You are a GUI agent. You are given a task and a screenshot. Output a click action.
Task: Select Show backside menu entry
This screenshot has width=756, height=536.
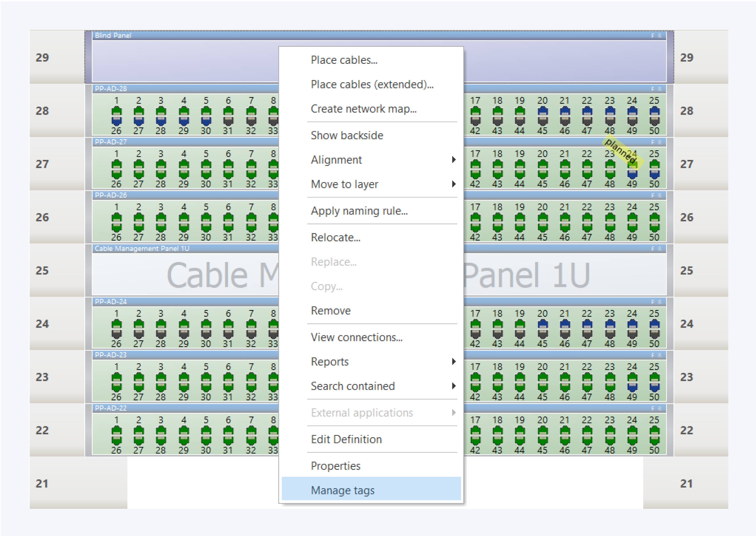(x=347, y=135)
